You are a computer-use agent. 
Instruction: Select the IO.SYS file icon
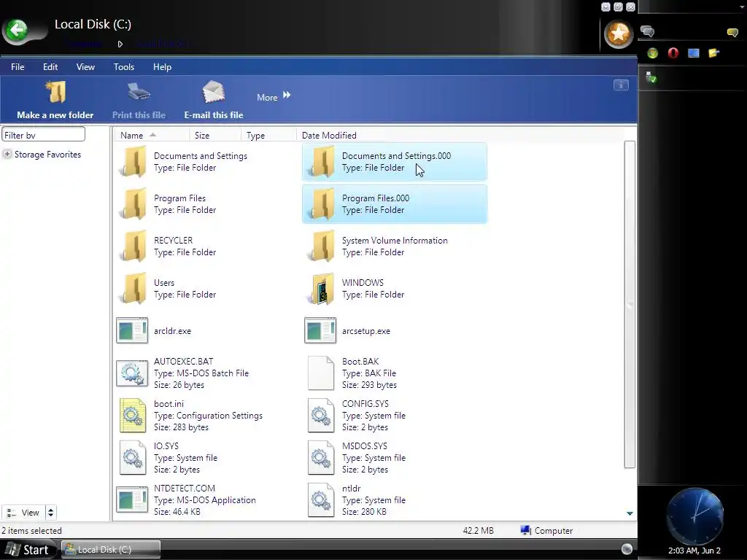click(133, 458)
